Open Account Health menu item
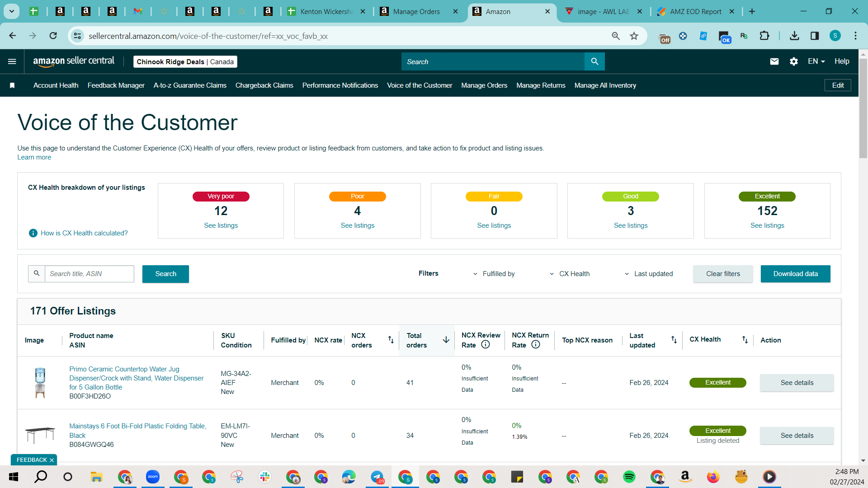The image size is (868, 488). pyautogui.click(x=56, y=85)
